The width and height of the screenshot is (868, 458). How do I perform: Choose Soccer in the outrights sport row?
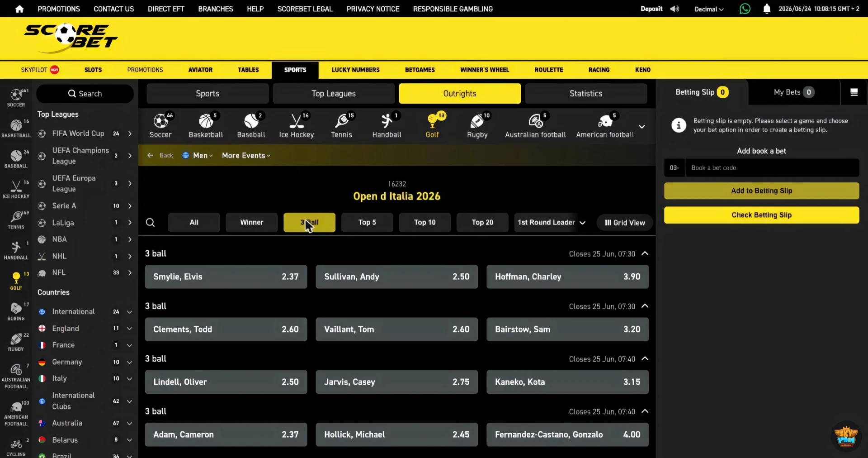[x=160, y=125]
